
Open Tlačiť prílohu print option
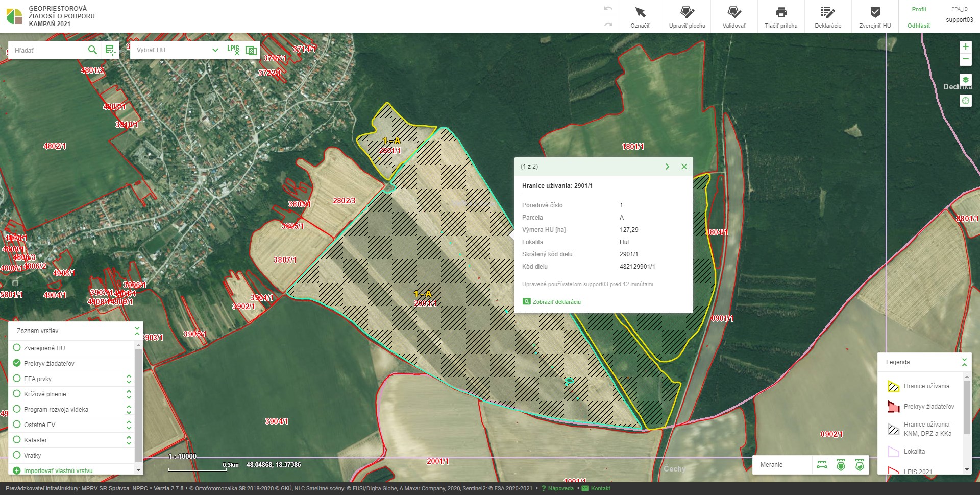click(x=781, y=16)
